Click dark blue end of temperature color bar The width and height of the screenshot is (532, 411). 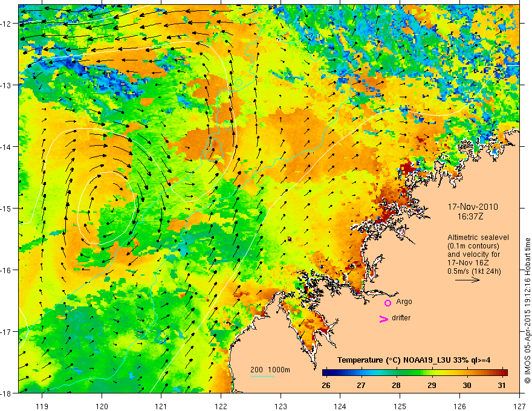pos(325,372)
